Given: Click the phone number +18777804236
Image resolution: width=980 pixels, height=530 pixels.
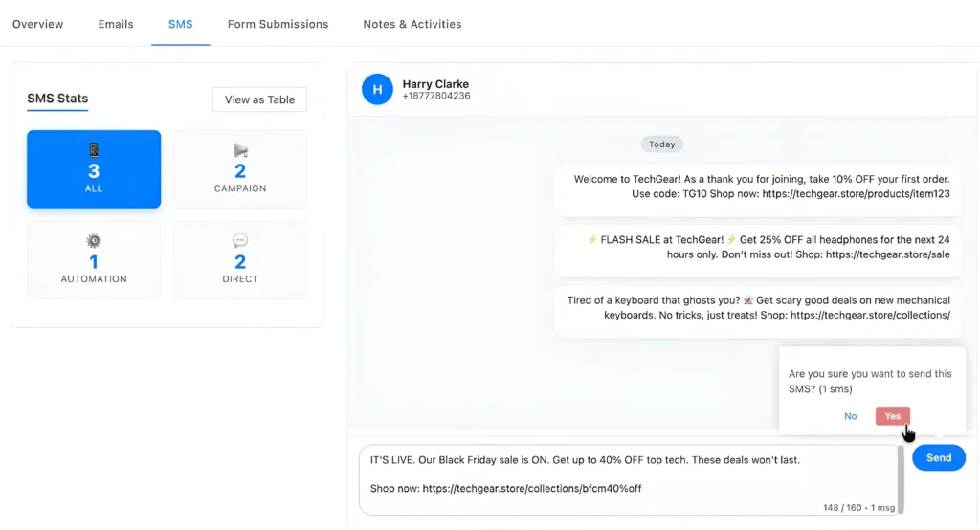Looking at the screenshot, I should [436, 96].
